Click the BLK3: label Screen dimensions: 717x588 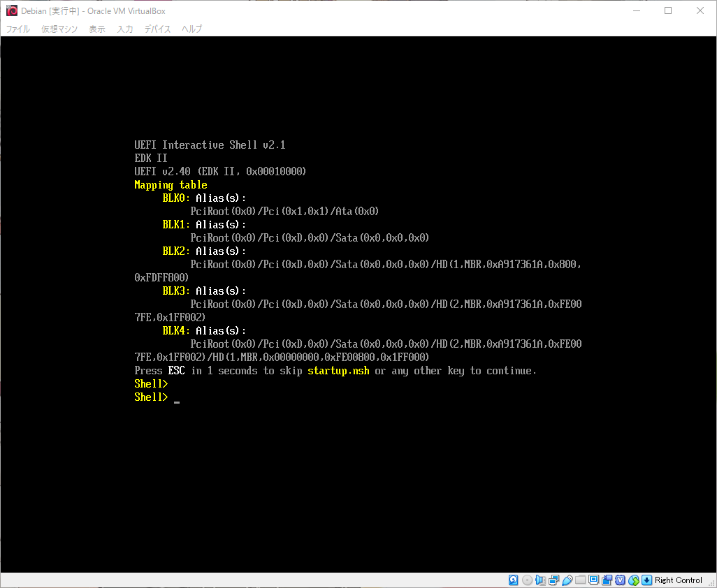pos(176,291)
